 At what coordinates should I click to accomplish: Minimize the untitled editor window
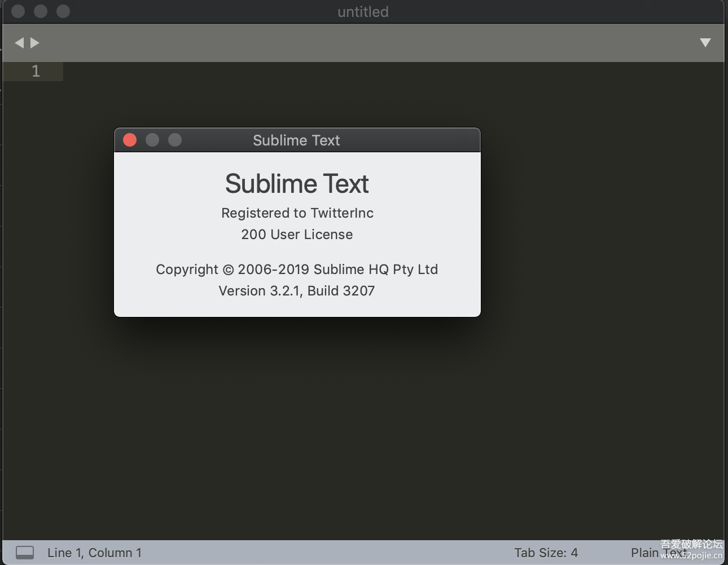[x=41, y=11]
